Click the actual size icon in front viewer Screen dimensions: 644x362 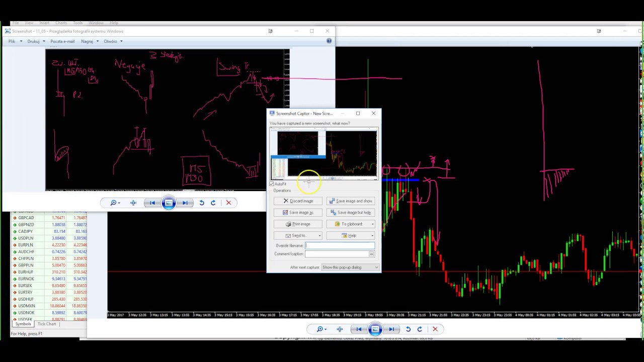(x=133, y=203)
